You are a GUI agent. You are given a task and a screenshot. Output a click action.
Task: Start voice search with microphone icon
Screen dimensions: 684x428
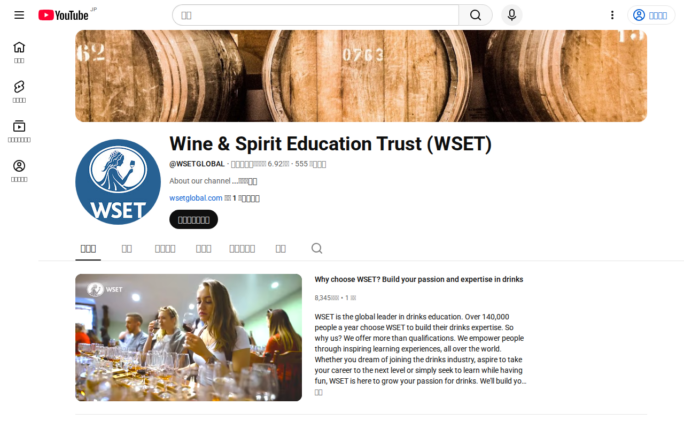coord(512,15)
